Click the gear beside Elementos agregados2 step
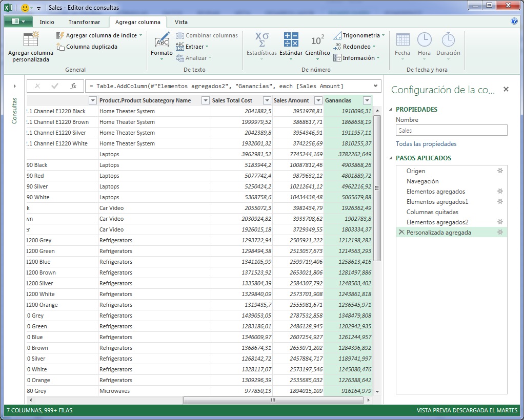 click(x=500, y=222)
